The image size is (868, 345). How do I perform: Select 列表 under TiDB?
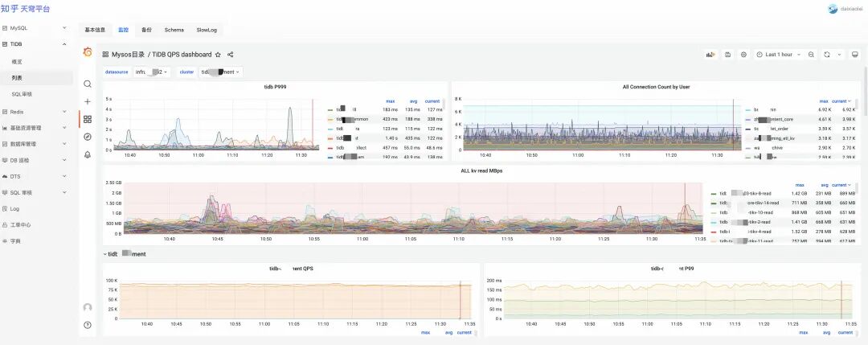[17, 78]
